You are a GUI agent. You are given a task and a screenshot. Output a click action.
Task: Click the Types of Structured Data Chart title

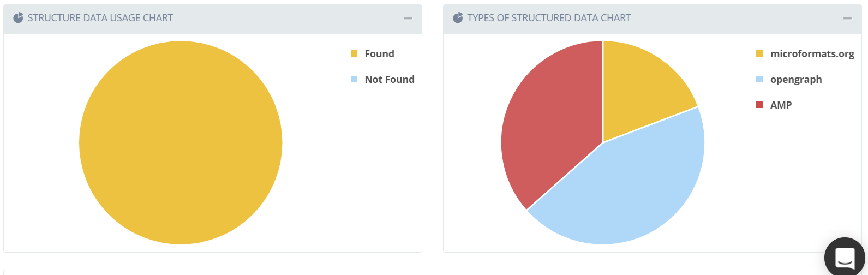coord(549,18)
